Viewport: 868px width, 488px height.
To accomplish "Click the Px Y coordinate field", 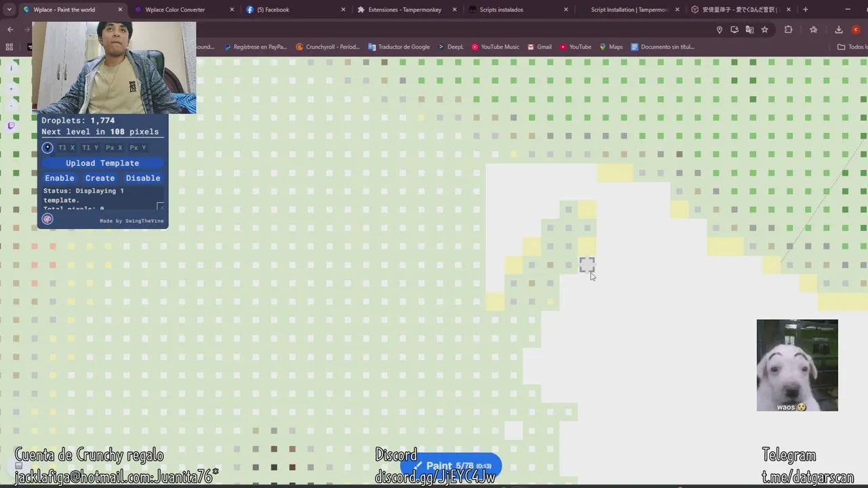I will pyautogui.click(x=138, y=148).
